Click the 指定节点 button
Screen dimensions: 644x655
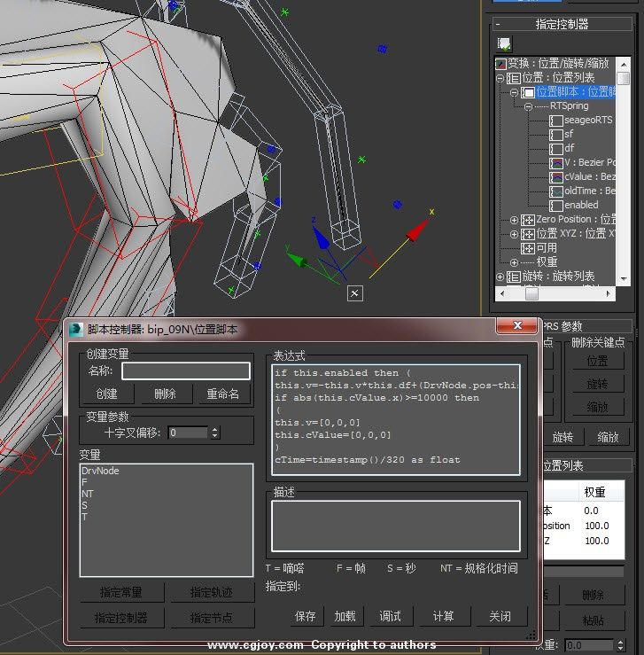[212, 618]
